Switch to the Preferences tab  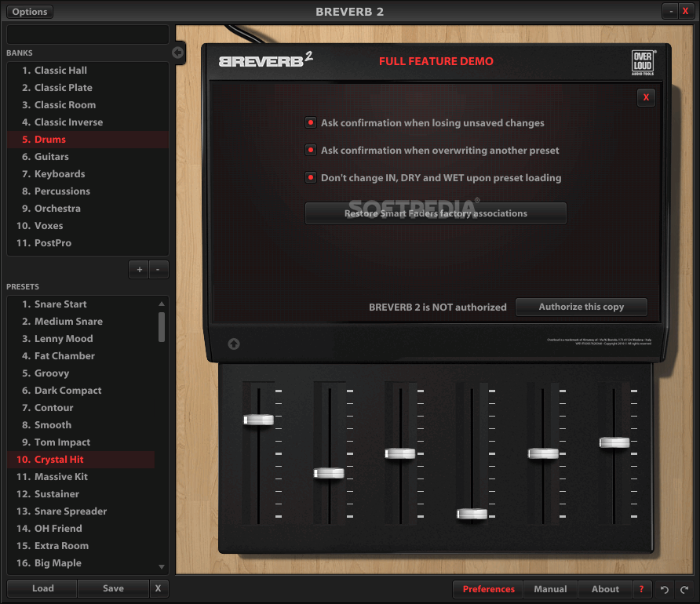pos(488,589)
